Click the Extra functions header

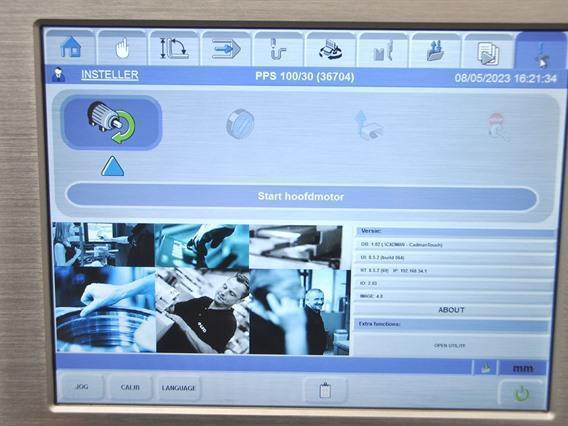tap(451, 325)
